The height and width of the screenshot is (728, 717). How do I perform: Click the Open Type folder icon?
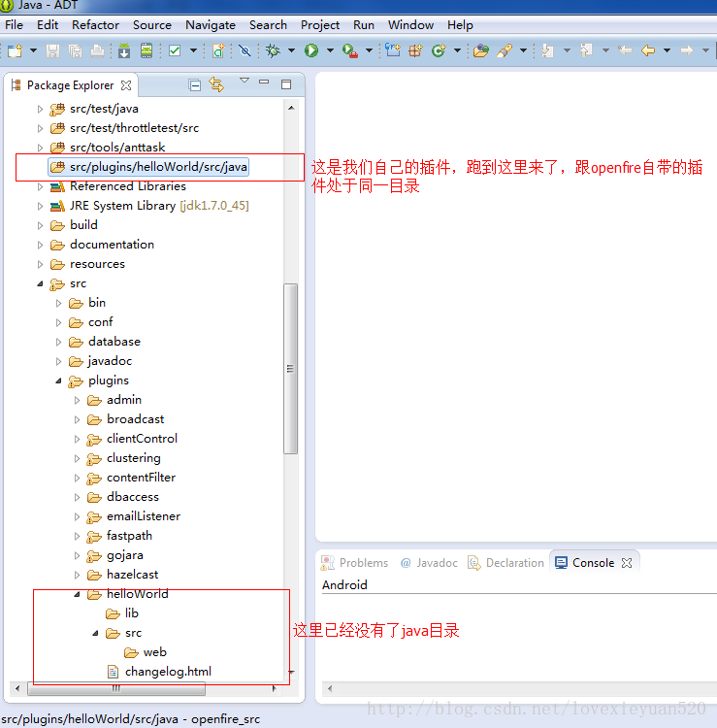click(481, 50)
